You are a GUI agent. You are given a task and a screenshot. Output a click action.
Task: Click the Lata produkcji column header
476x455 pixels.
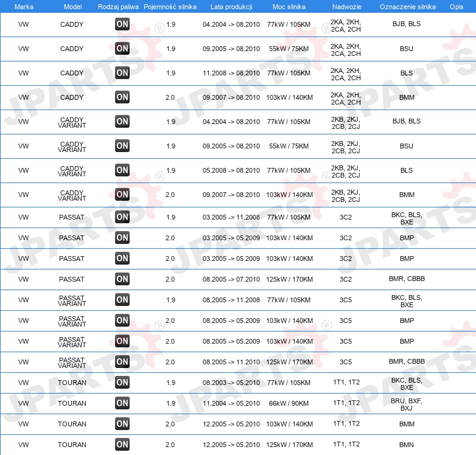[x=231, y=7]
